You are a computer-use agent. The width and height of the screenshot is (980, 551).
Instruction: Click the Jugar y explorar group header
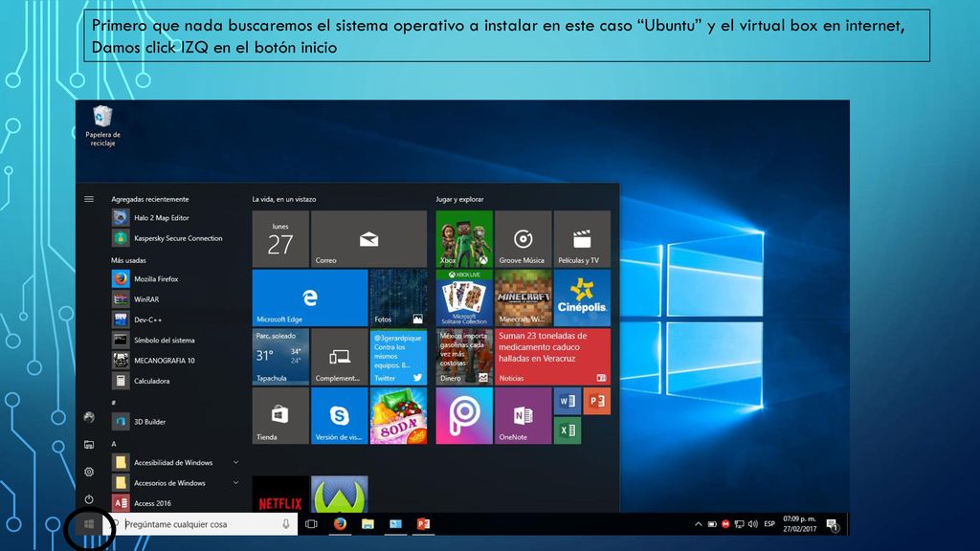pyautogui.click(x=459, y=199)
